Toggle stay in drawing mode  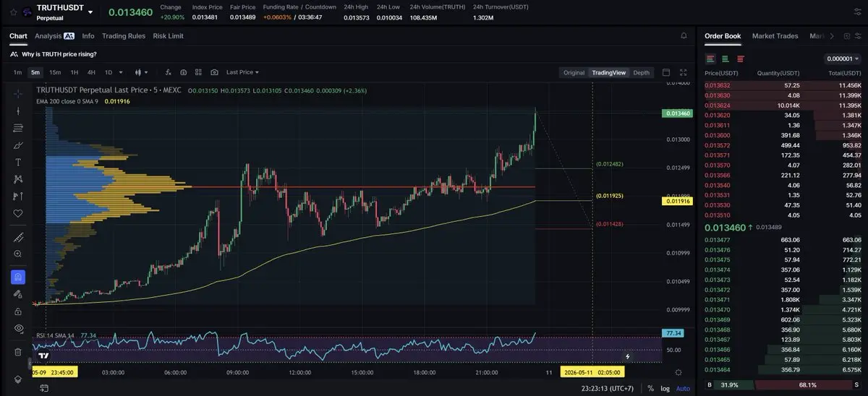(18, 294)
